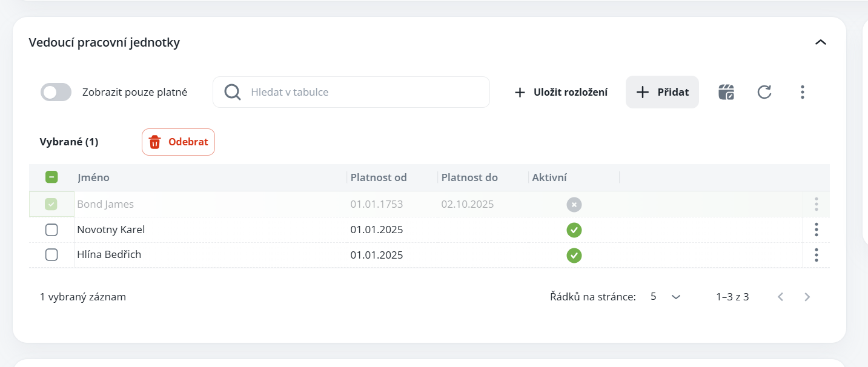The image size is (868, 367).
Task: Check the Novotny Karel row checkbox
Action: 51,230
